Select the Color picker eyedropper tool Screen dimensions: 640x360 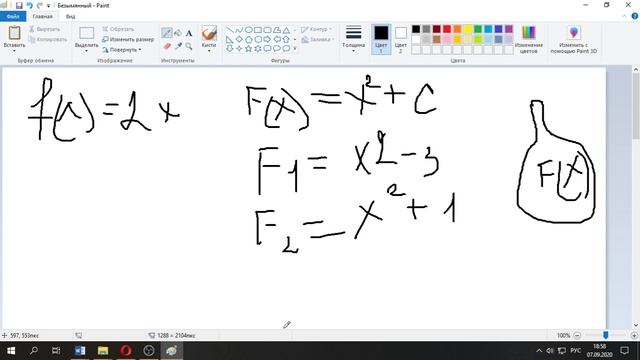[x=178, y=46]
